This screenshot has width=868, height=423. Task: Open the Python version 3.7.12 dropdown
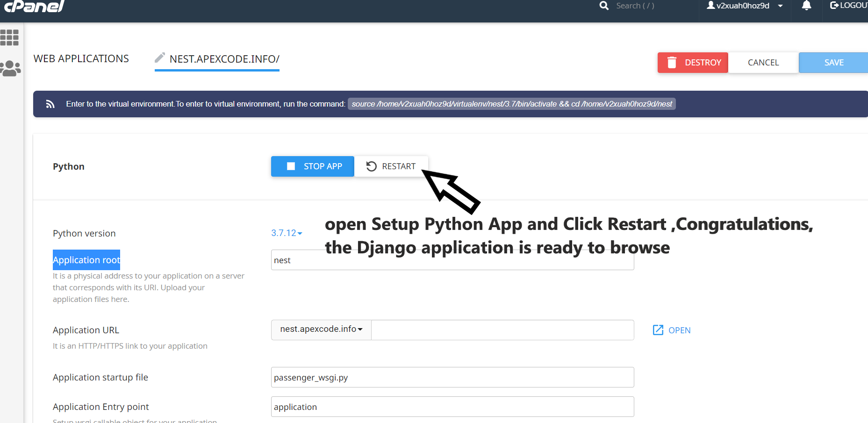(x=286, y=233)
